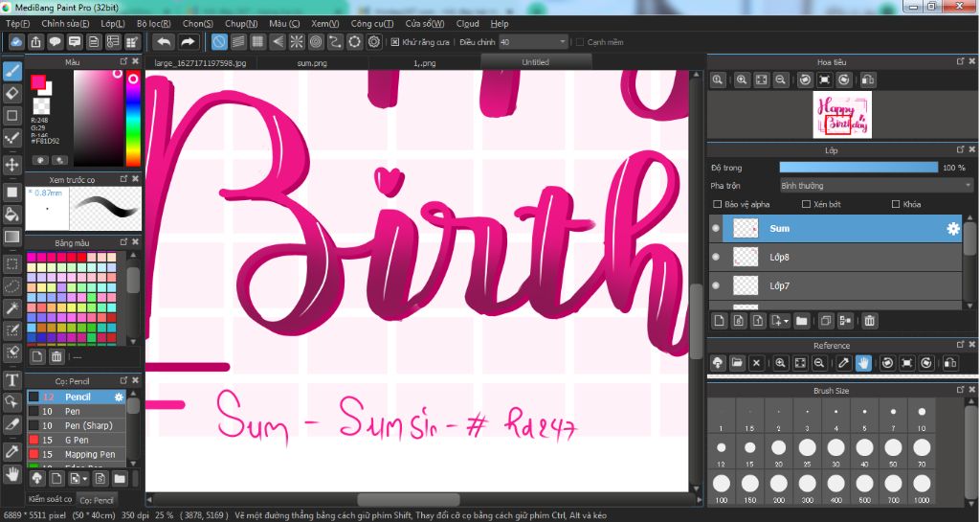This screenshot has width=980, height=522.
Task: Open the Sum layer settings gear
Action: tap(952, 229)
